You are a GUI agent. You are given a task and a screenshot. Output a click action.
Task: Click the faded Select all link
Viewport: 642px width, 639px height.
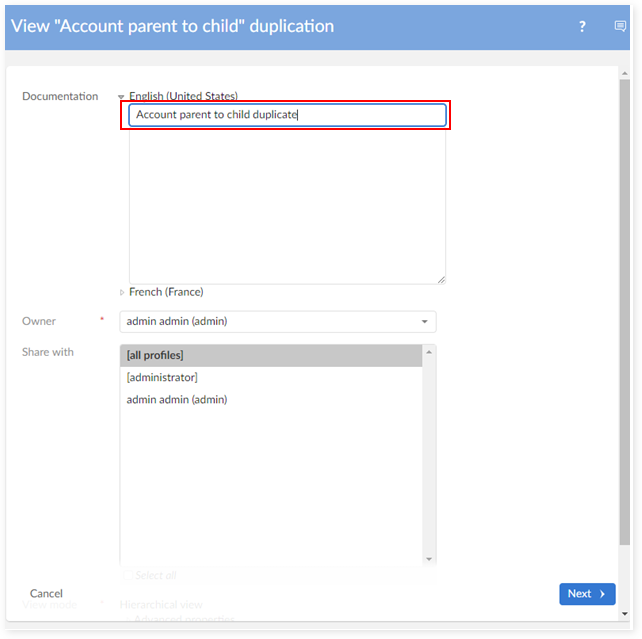(x=156, y=575)
